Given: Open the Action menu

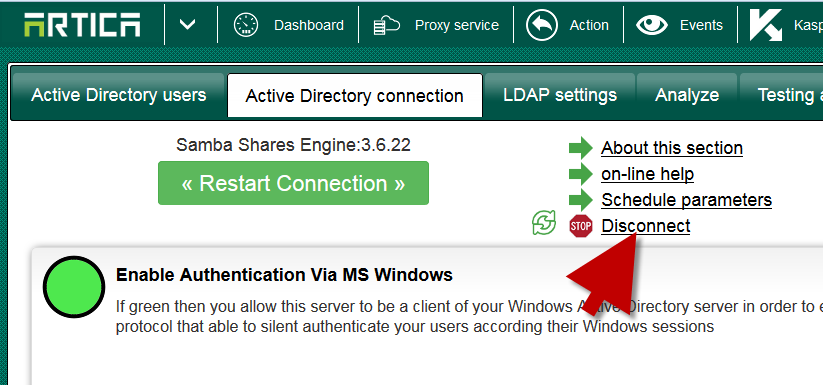Looking at the screenshot, I should coord(589,25).
